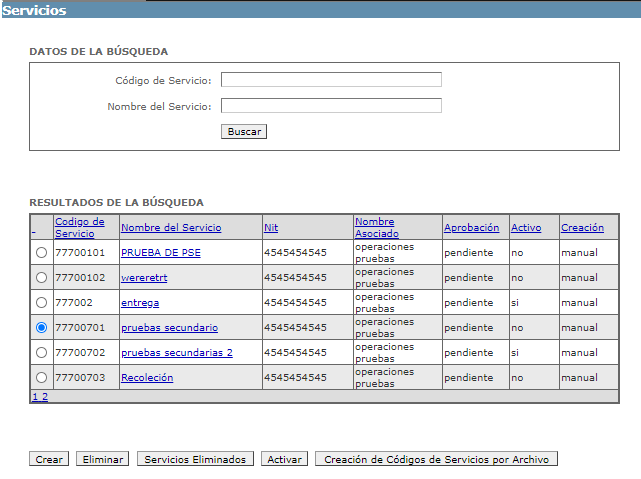Viewport: 641px width, 479px height.
Task: Sort by Nit column header
Action: (x=271, y=228)
